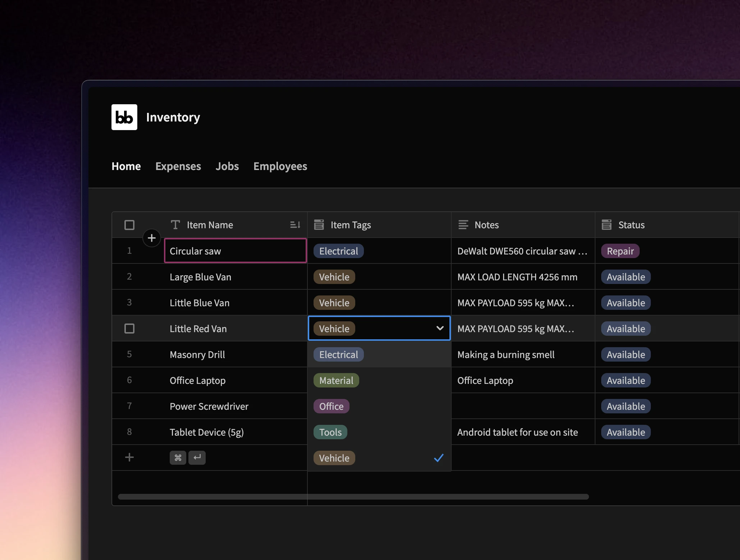Switch to the Expenses tab
This screenshot has width=740, height=560.
178,166
